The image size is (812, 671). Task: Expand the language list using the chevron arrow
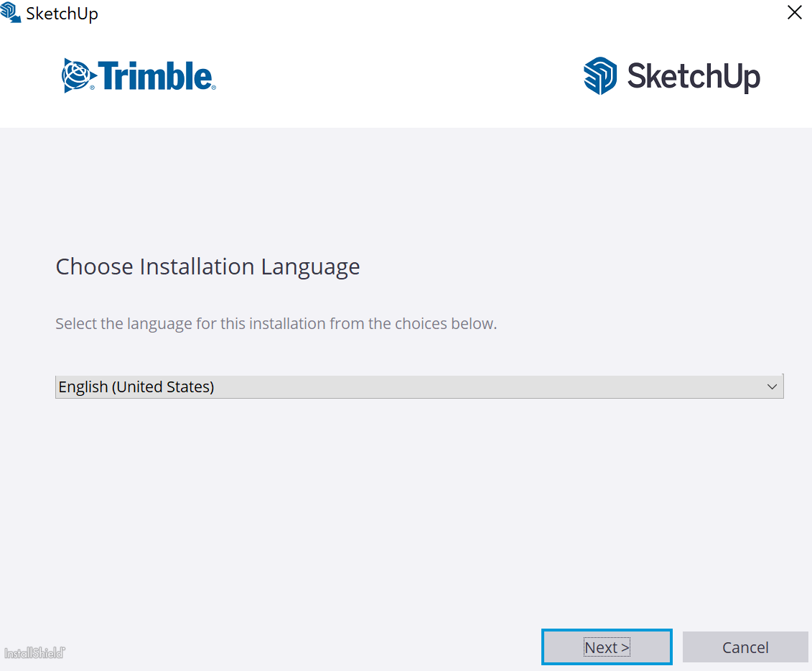point(772,387)
